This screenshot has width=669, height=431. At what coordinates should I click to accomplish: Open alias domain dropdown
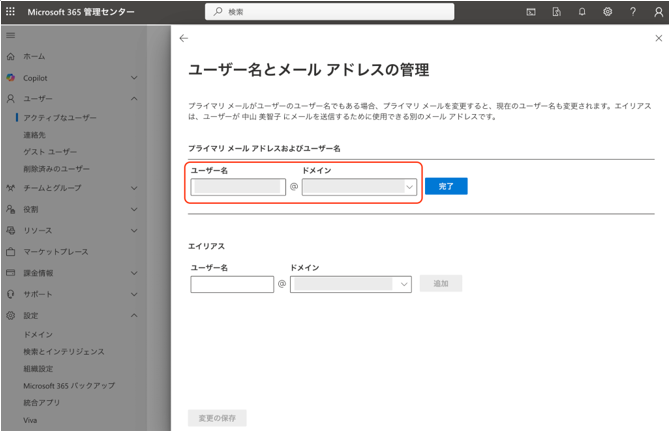coord(350,284)
